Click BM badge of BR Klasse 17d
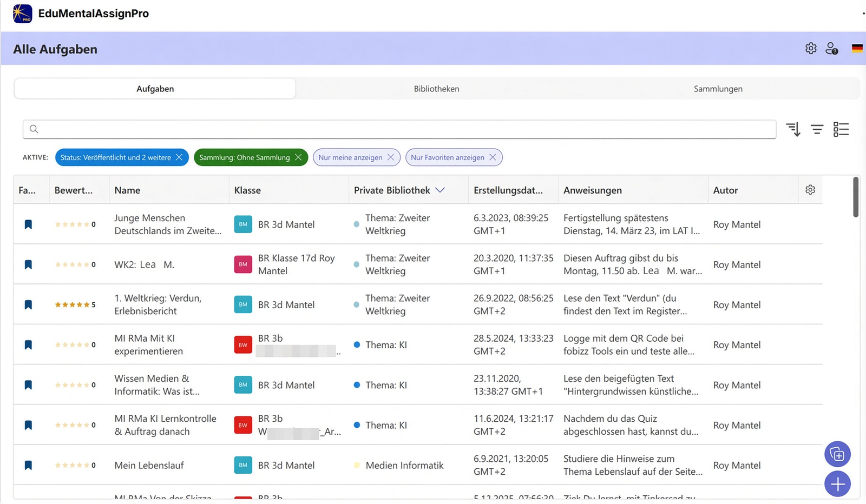866x504 pixels. pyautogui.click(x=243, y=264)
